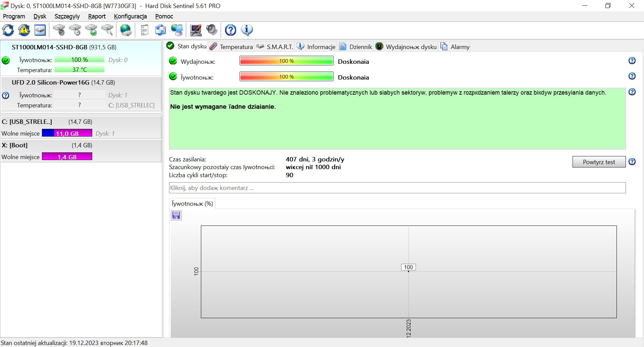The width and height of the screenshot is (644, 347).
Task: Click the Refresh disk status toolbar icon
Action: pyautogui.click(x=8, y=30)
